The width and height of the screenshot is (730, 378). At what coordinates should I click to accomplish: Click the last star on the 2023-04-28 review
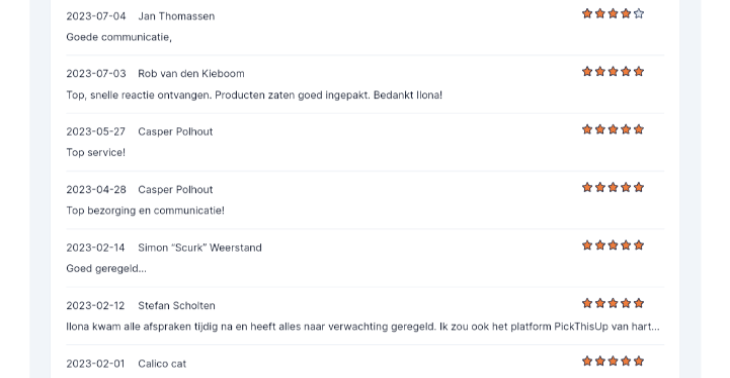(x=639, y=187)
